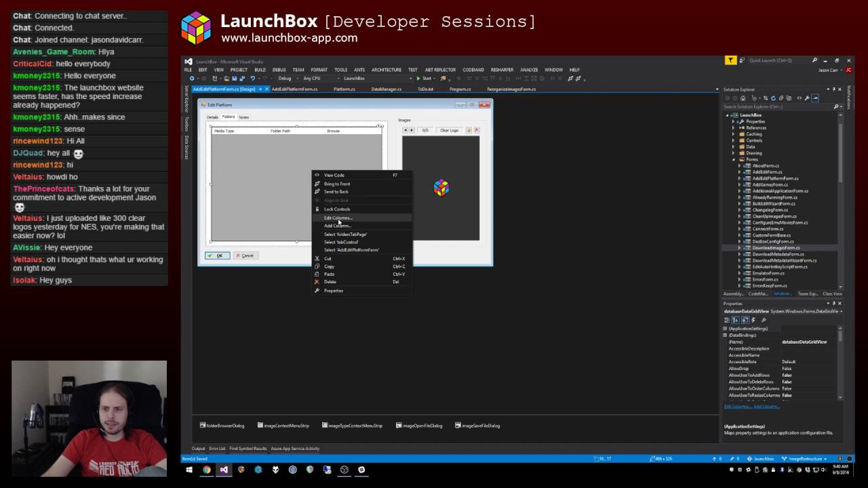Collapse the Forms folder in Solution Explorer
Image resolution: width=868 pixels, height=488 pixels.
click(x=733, y=159)
